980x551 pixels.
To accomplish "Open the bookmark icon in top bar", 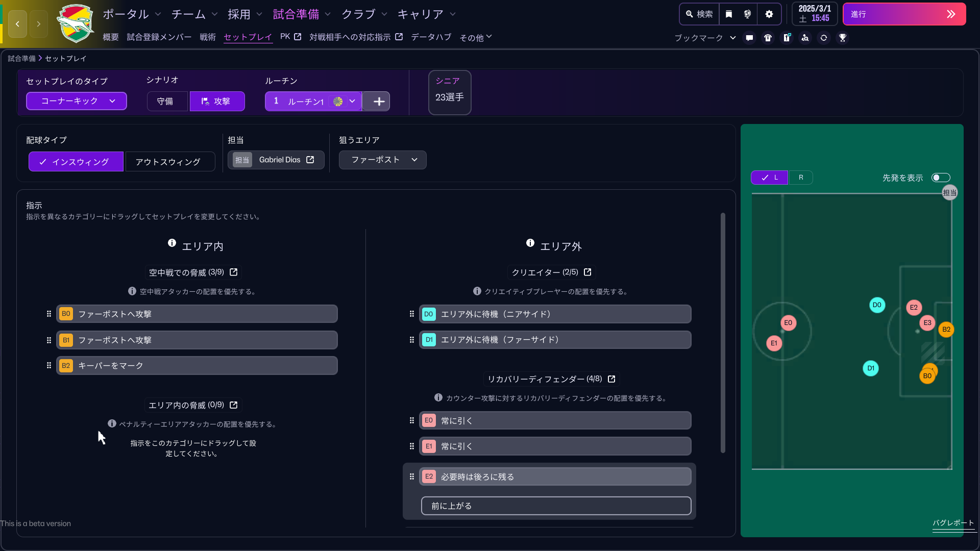I will tap(729, 14).
